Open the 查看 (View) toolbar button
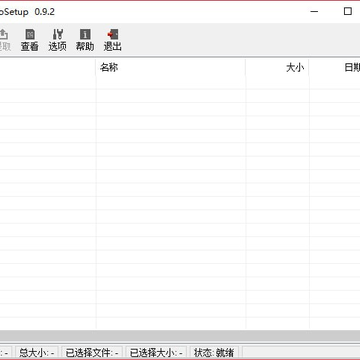 pyautogui.click(x=30, y=40)
